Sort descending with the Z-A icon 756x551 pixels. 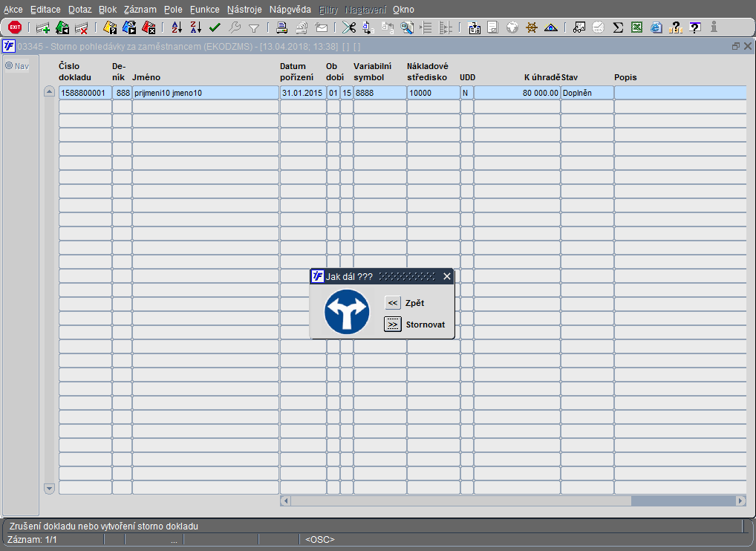click(195, 27)
